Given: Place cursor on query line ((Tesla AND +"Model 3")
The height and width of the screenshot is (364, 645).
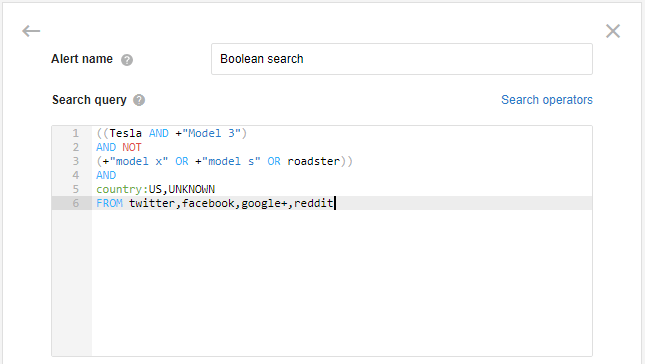Looking at the screenshot, I should pos(172,133).
